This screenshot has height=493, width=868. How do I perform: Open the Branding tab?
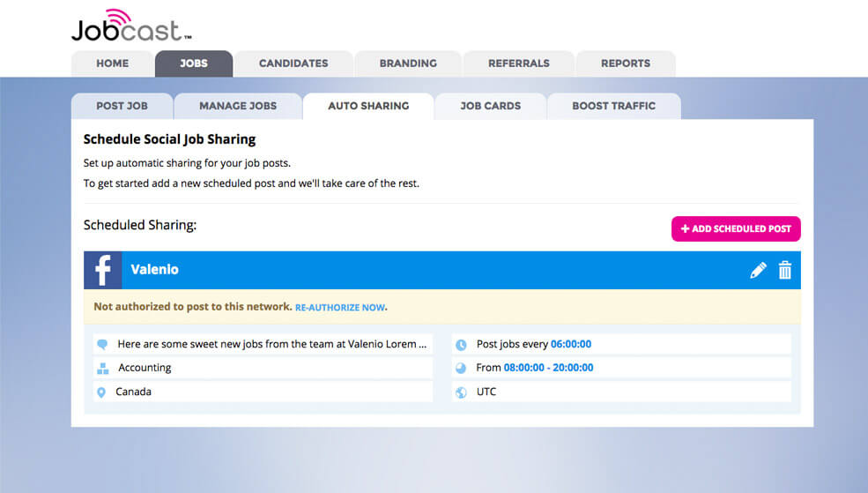(408, 63)
